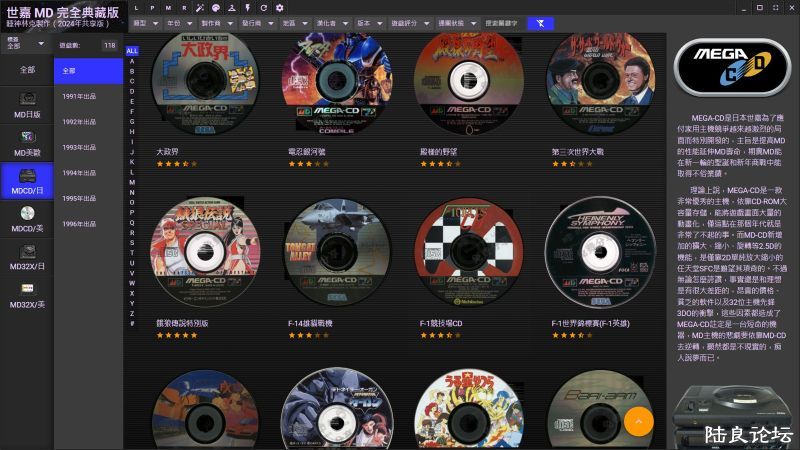This screenshot has width=800, height=450.
Task: Filter by 1996年出品
Action: (x=88, y=223)
